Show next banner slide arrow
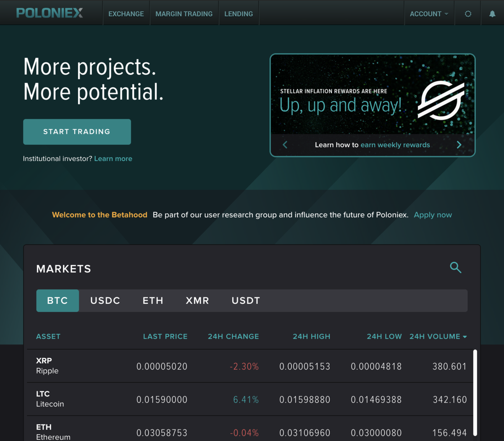504x441 pixels. point(459,145)
